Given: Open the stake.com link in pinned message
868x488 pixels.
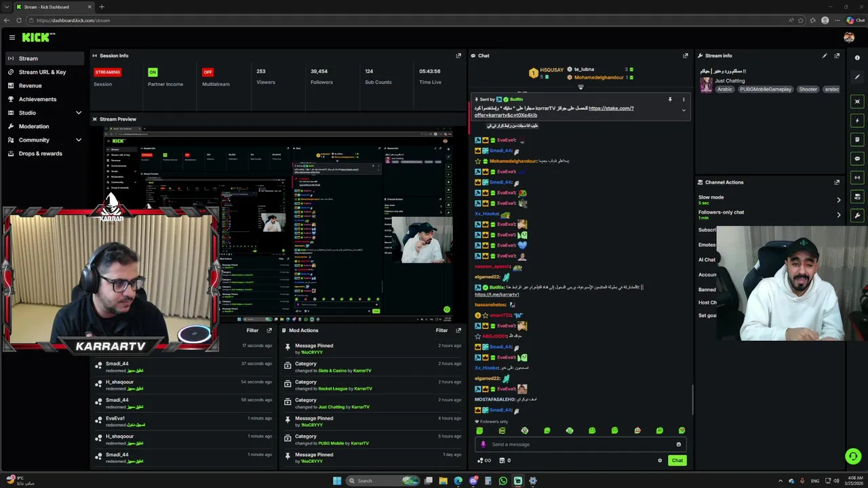Looking at the screenshot, I should [610, 108].
